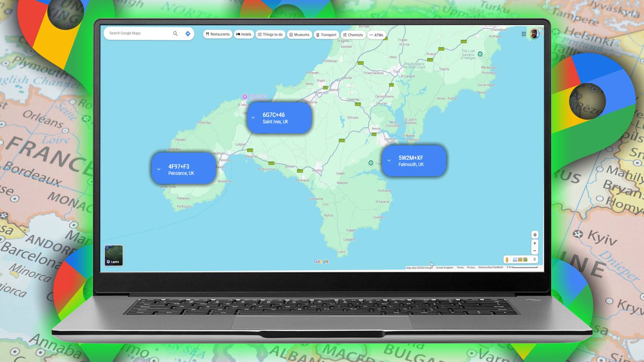Click the search magnifier icon
The width and height of the screenshot is (644, 362).
coord(175,33)
